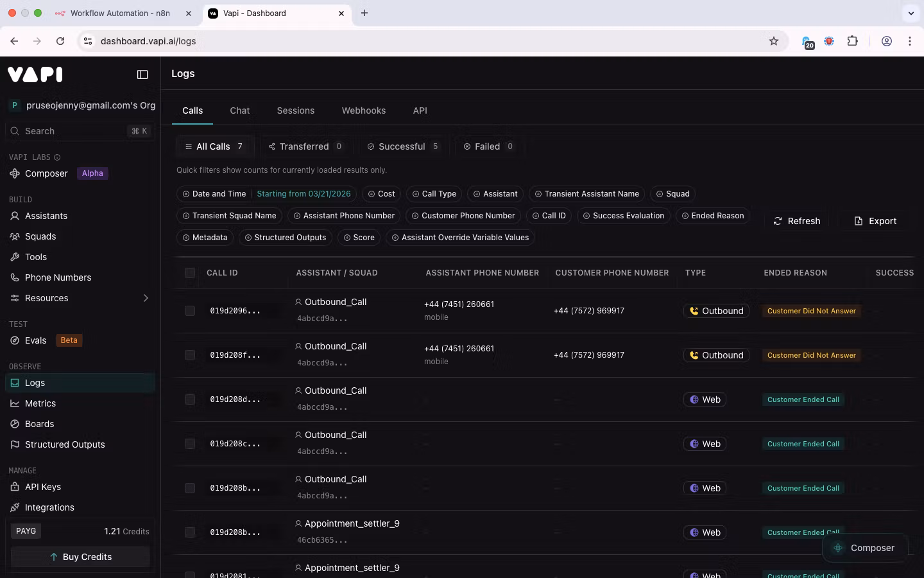The height and width of the screenshot is (578, 924).
Task: Go to Phone Numbers in the sidebar
Action: (x=58, y=277)
